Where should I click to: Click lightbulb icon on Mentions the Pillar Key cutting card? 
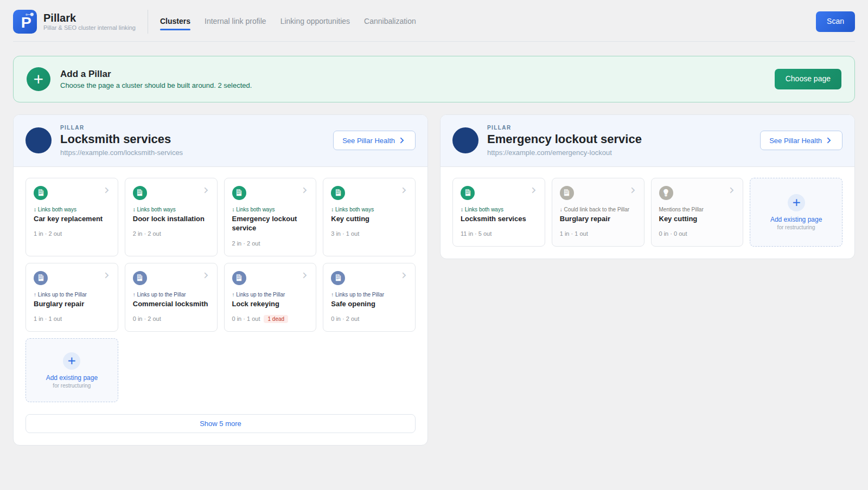pos(666,193)
